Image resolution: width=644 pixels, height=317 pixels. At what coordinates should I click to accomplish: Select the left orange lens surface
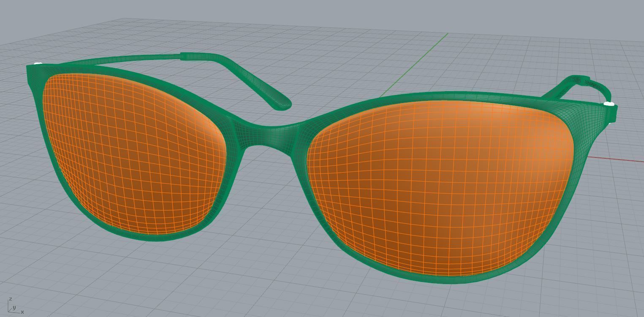pos(134,154)
